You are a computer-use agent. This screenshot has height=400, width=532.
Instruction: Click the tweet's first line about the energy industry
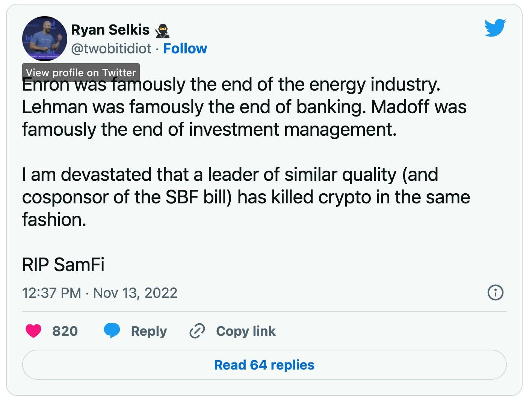(x=231, y=84)
